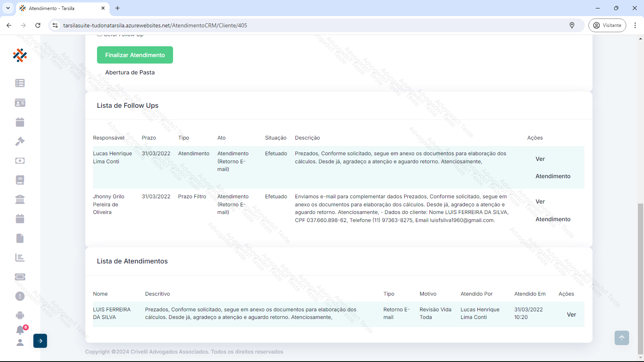The image size is (644, 362).
Task: Click the scroll-to-top arrow button
Action: click(x=621, y=338)
